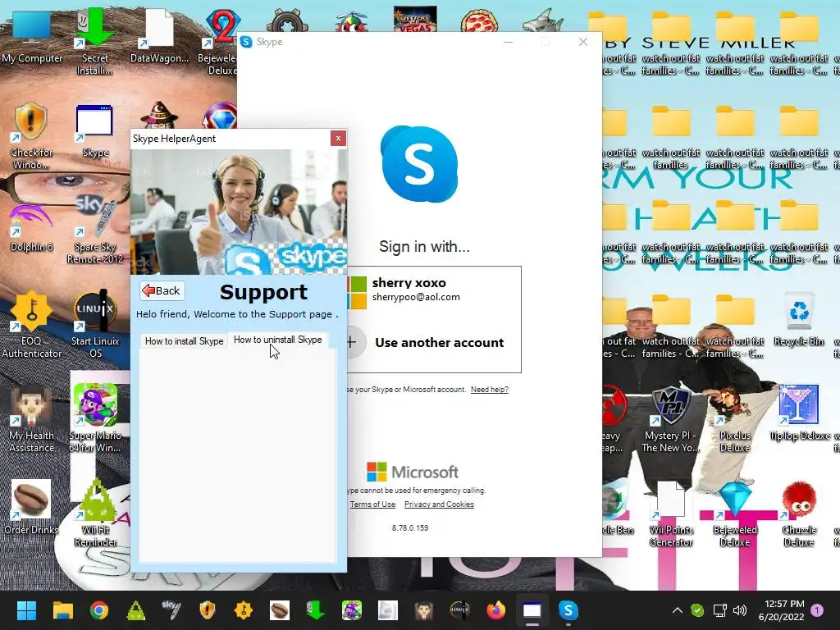Image resolution: width=840 pixels, height=630 pixels.
Task: Close the Skype sign-in window
Action: [583, 42]
